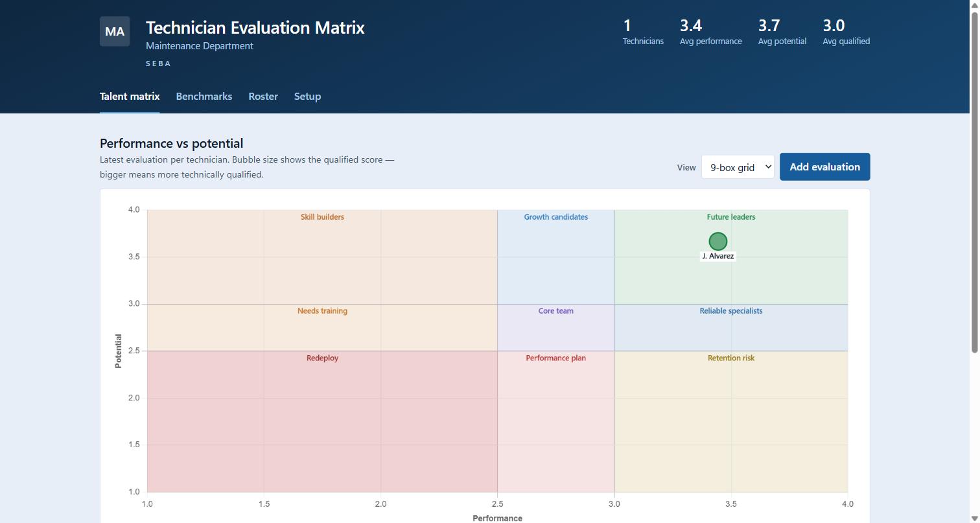Open the Roster tab

[x=263, y=96]
